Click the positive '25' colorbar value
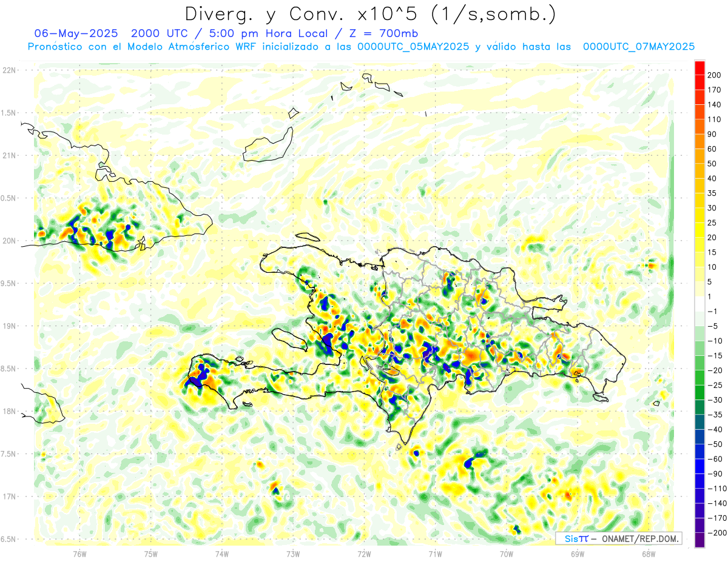This screenshot has height=562, width=728. coord(713,222)
